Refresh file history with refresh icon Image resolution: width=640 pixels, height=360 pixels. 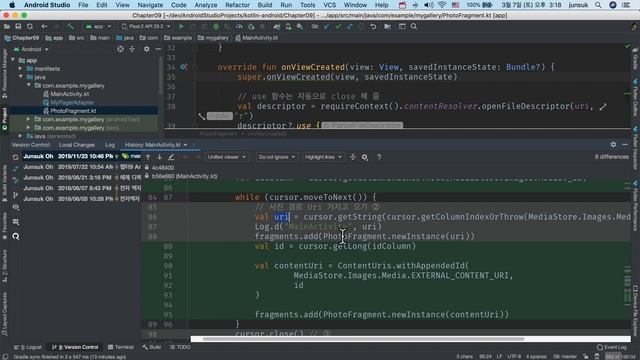point(16,157)
